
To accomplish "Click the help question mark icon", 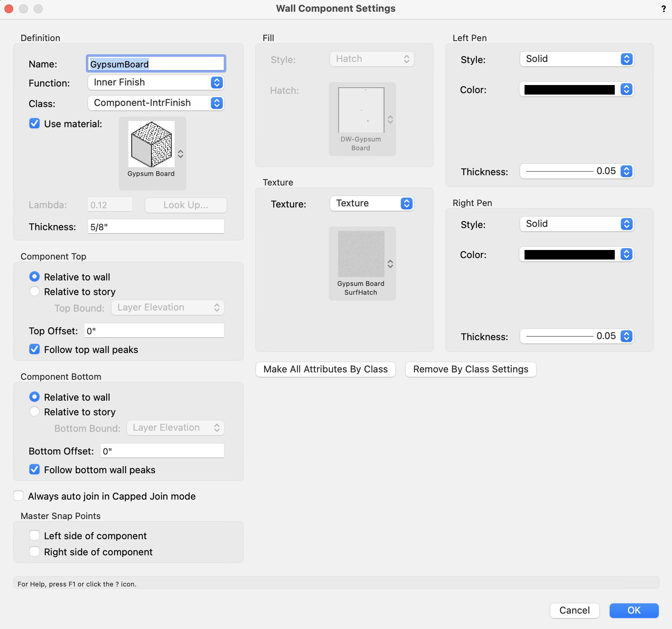I will click(x=664, y=9).
